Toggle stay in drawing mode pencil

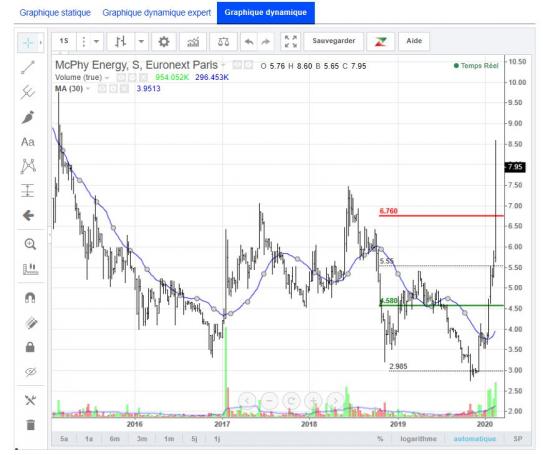(x=30, y=322)
